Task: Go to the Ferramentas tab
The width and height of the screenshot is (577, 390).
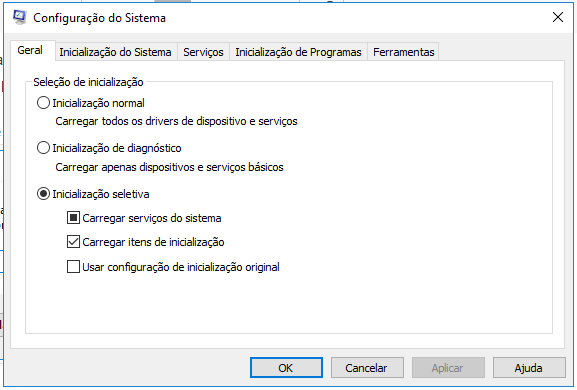Action: pos(404,52)
